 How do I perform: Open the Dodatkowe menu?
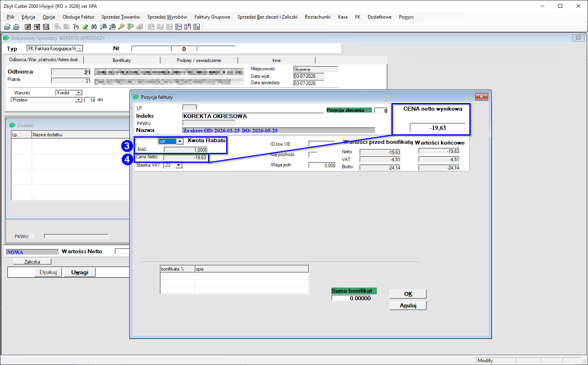click(380, 17)
